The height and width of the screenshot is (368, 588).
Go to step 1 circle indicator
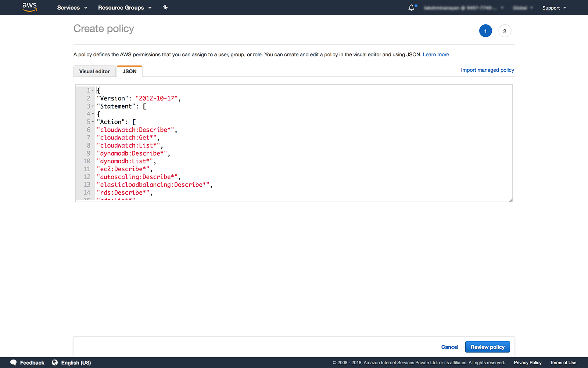[x=485, y=31]
